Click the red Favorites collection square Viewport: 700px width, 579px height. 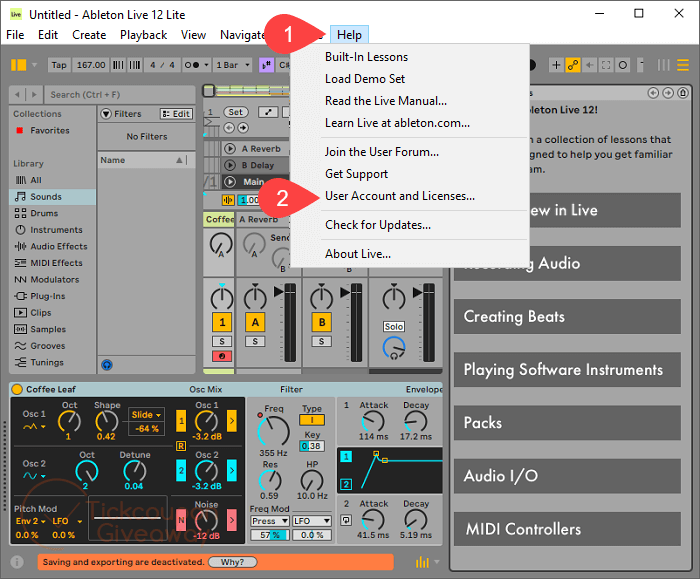tap(20, 130)
